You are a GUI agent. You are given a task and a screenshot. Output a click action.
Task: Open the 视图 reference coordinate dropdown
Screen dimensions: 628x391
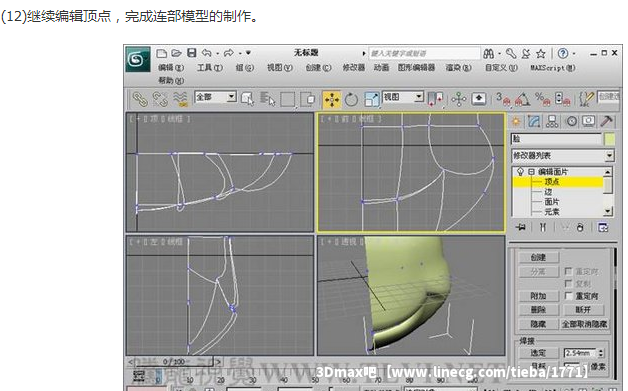(403, 97)
